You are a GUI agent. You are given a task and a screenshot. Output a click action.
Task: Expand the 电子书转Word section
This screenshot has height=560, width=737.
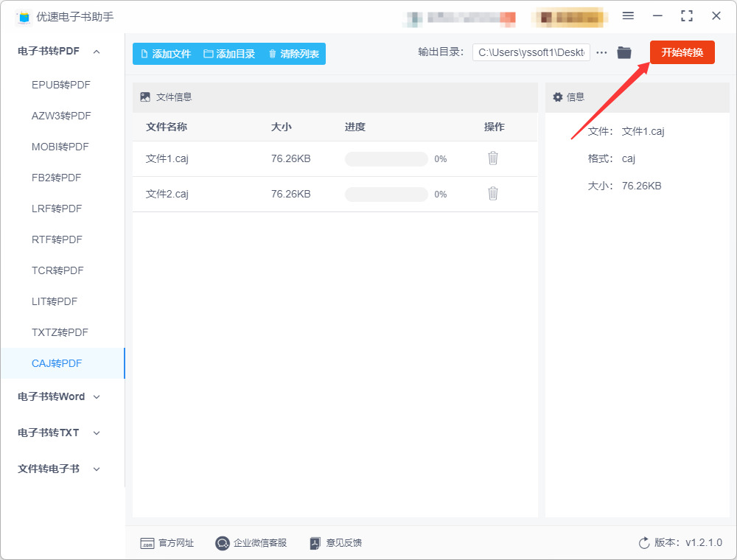[x=59, y=397]
